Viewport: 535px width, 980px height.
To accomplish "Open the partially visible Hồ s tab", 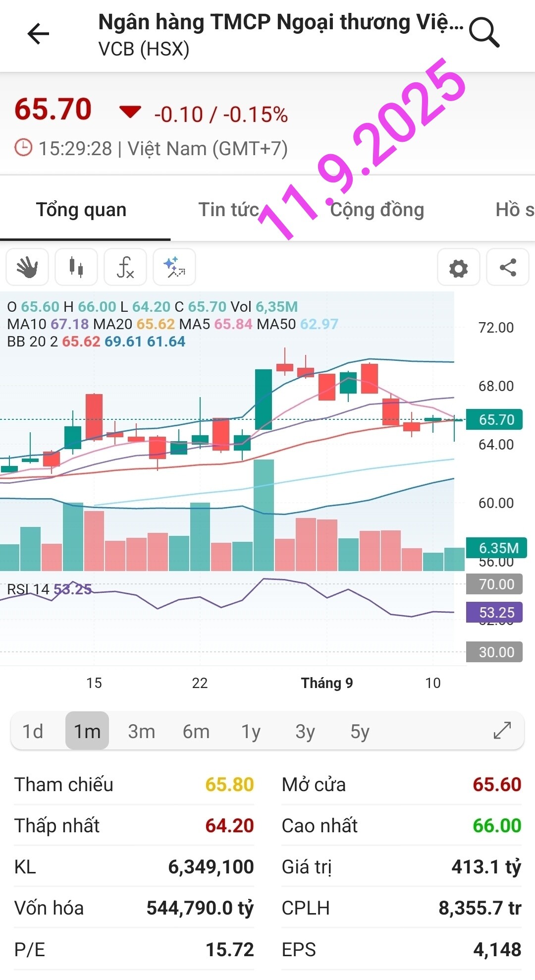I will pyautogui.click(x=515, y=210).
